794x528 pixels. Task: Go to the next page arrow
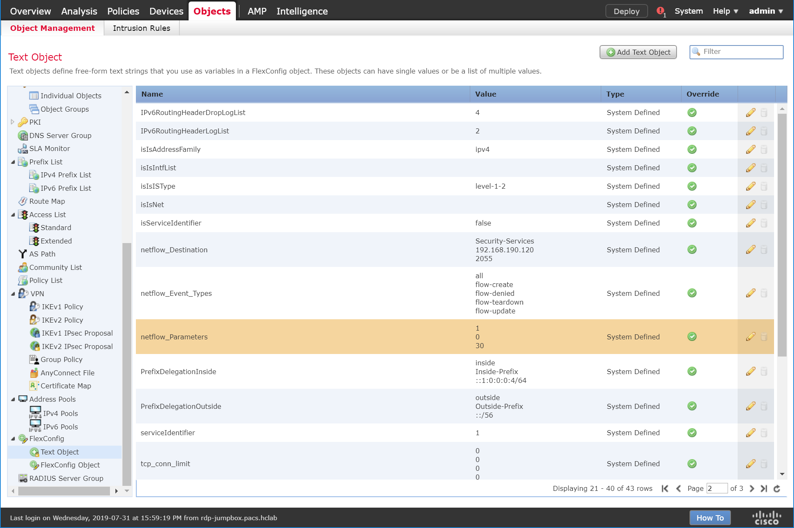(x=752, y=489)
